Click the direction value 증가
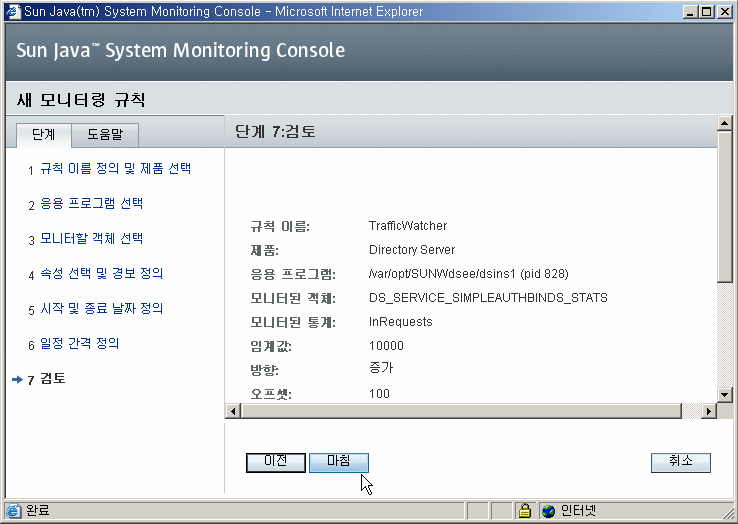Image resolution: width=738 pixels, height=524 pixels. point(381,367)
